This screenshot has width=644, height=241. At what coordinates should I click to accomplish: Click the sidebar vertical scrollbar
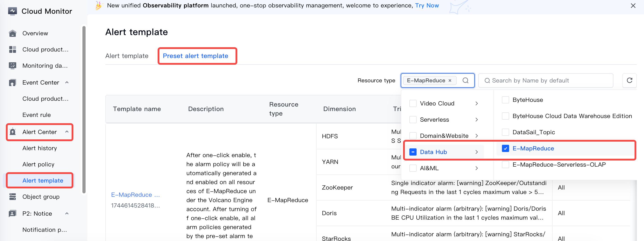[x=84, y=110]
